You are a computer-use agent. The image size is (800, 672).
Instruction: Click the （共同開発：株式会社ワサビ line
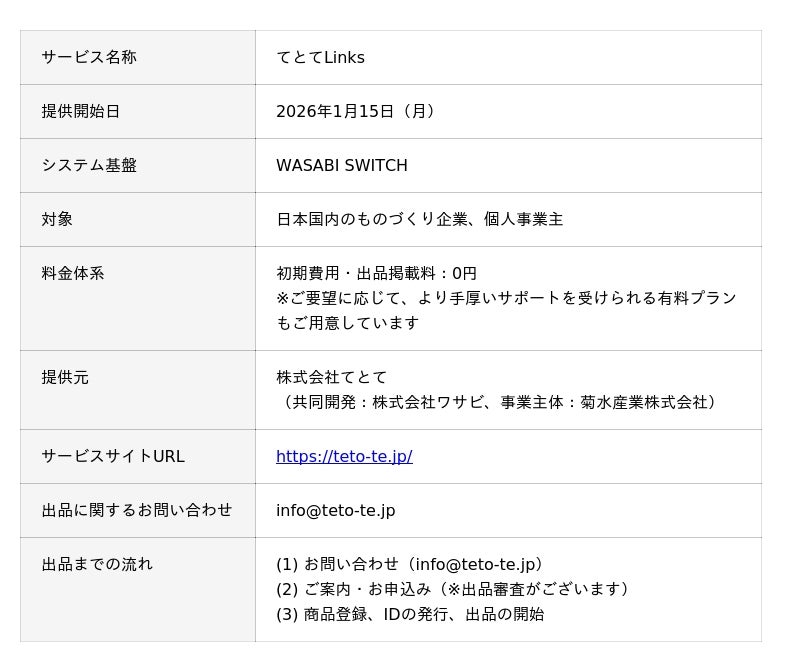click(498, 403)
